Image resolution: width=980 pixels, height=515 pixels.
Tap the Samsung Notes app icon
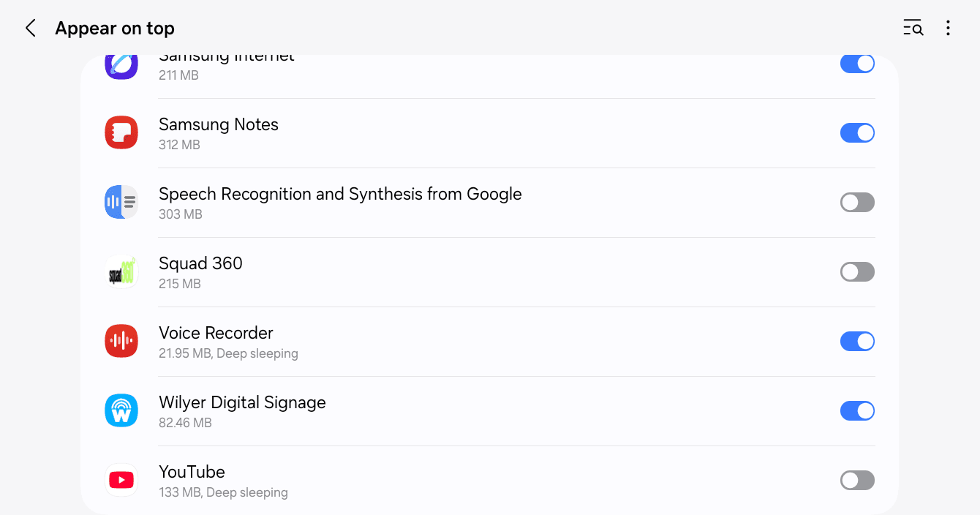(x=121, y=132)
